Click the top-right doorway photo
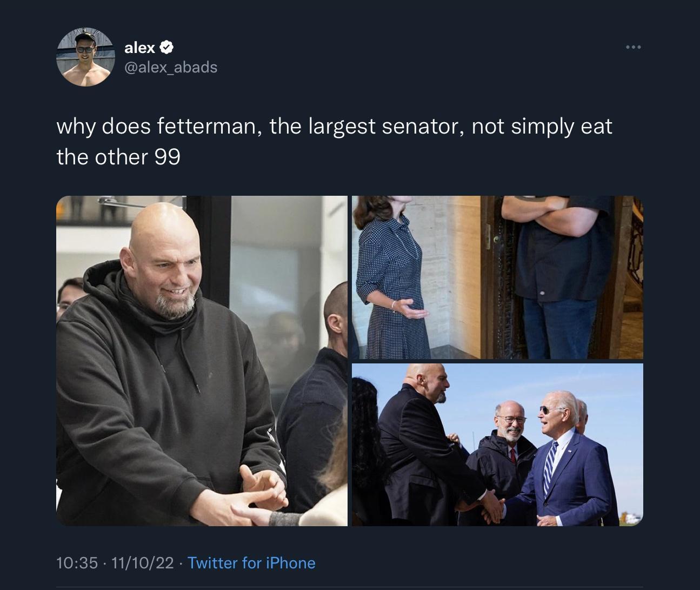This screenshot has width=700, height=590. pyautogui.click(x=497, y=276)
